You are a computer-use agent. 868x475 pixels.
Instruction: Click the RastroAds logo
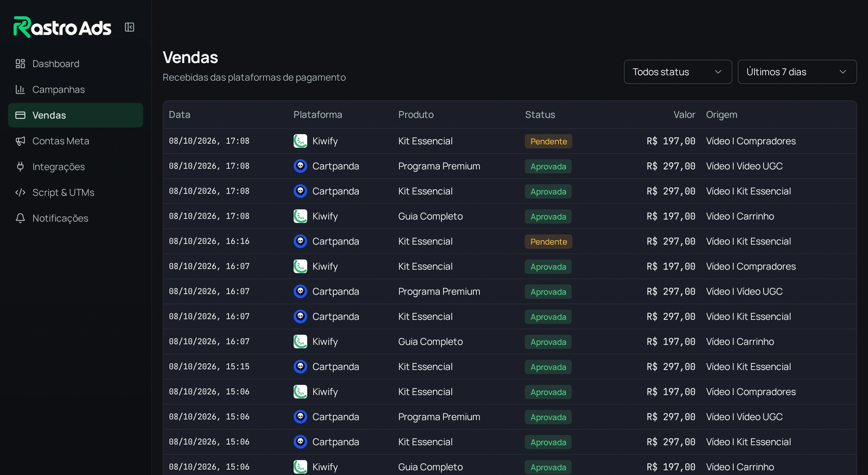click(62, 27)
